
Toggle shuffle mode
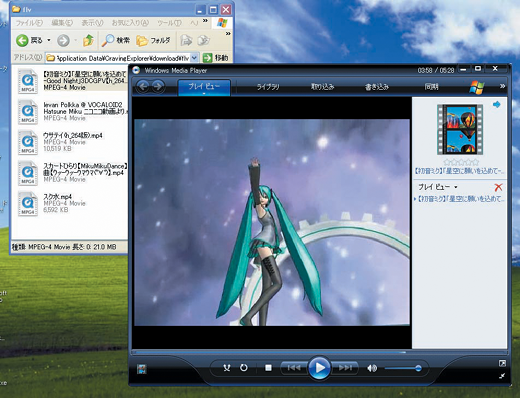point(227,368)
